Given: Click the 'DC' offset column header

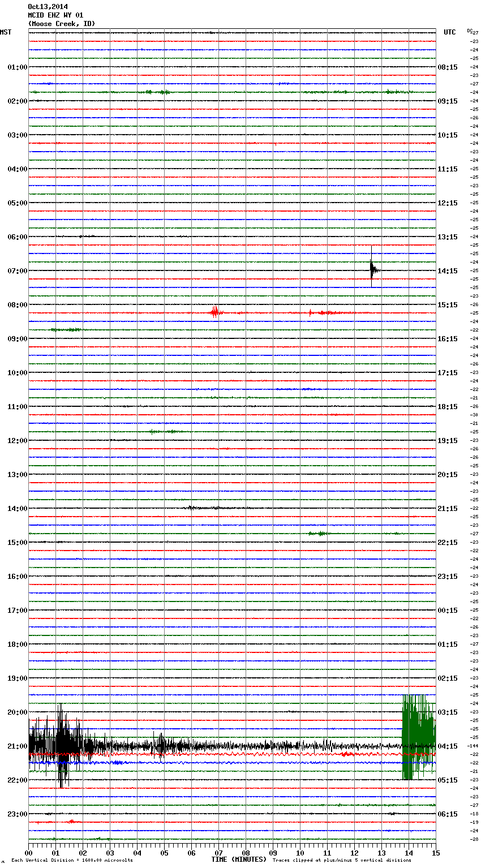Looking at the screenshot, I should 470,30.
